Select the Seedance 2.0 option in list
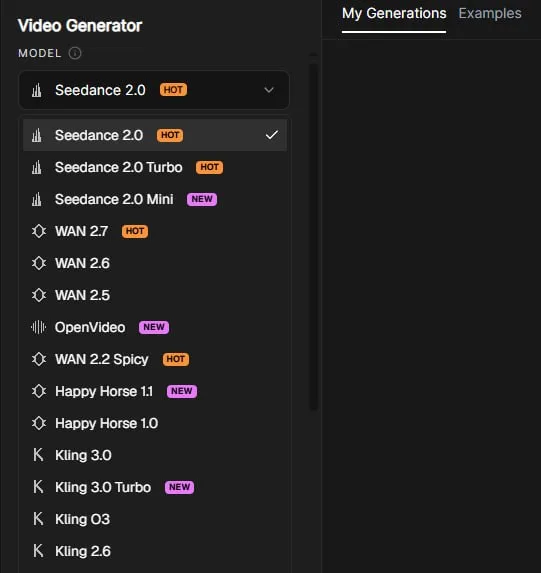Screen dimensions: 541x573 (155, 135)
